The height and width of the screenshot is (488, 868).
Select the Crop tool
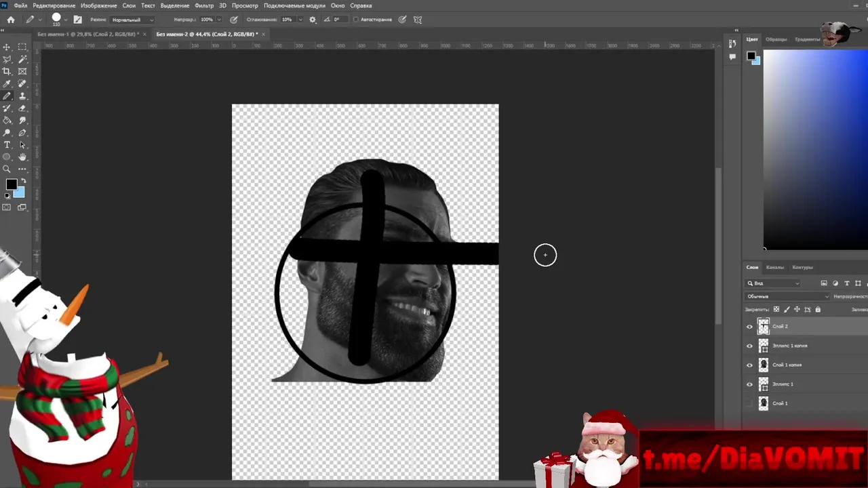coord(7,71)
